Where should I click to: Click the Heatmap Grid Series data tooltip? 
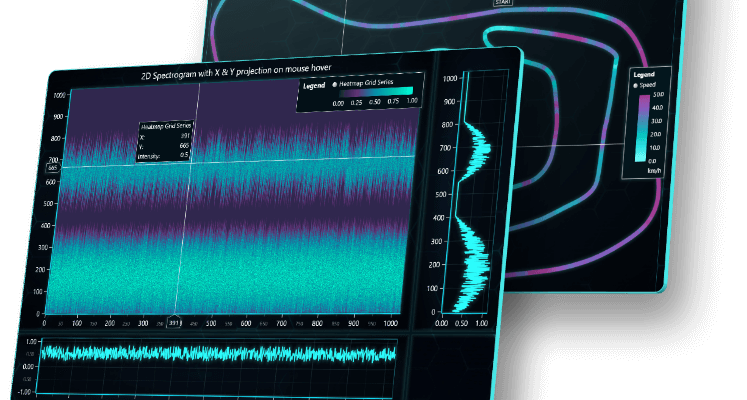coord(166,142)
